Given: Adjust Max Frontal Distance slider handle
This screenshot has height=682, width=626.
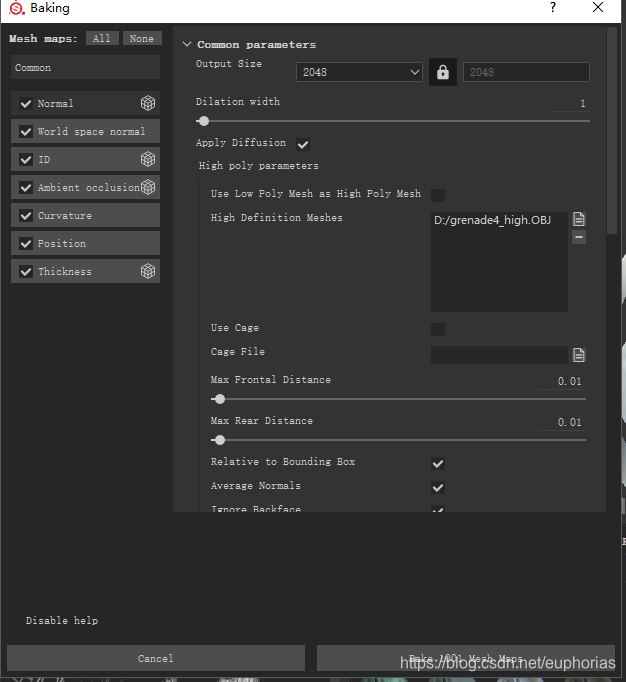Looking at the screenshot, I should [x=220, y=399].
